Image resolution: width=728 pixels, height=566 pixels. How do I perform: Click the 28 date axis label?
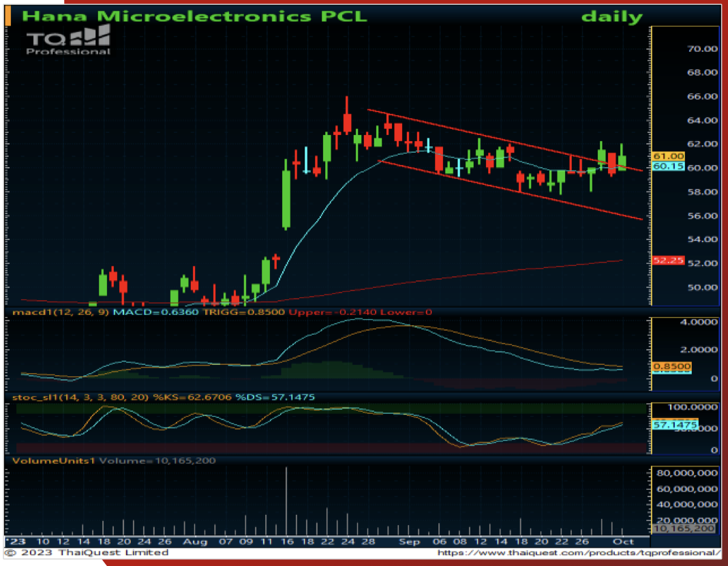click(369, 541)
